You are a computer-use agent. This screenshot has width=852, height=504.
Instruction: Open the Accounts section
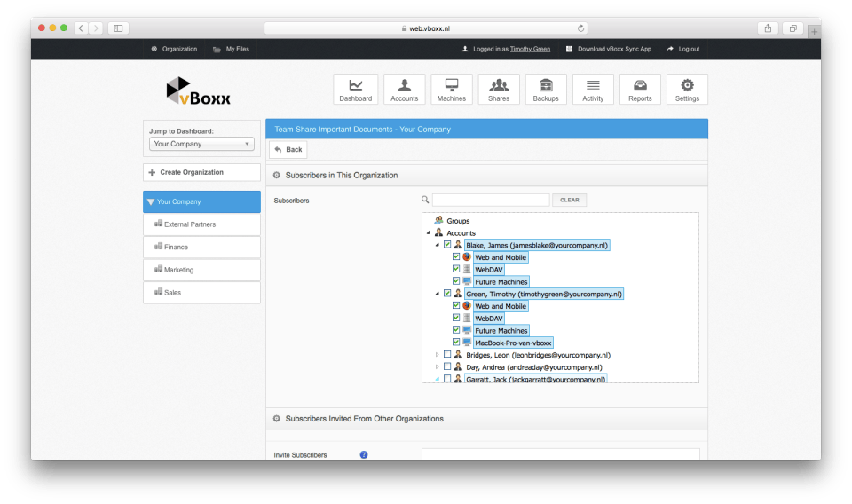(405, 89)
